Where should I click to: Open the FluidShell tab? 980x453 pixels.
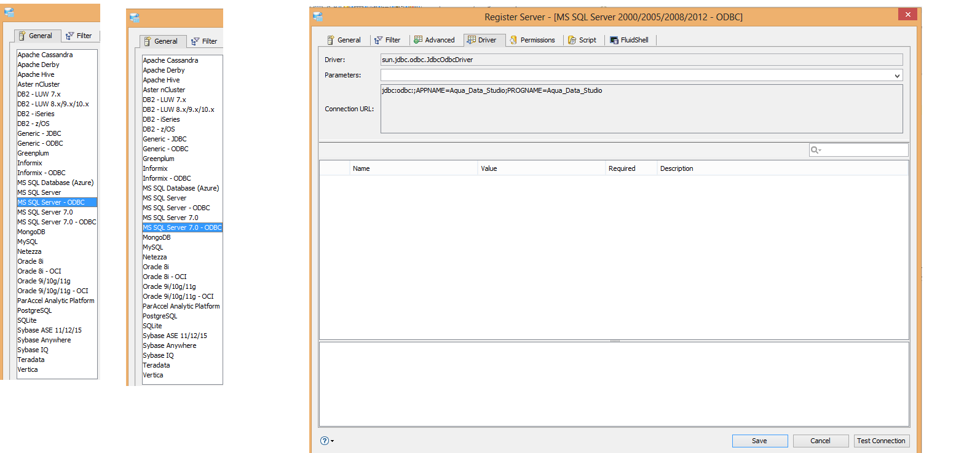point(628,40)
